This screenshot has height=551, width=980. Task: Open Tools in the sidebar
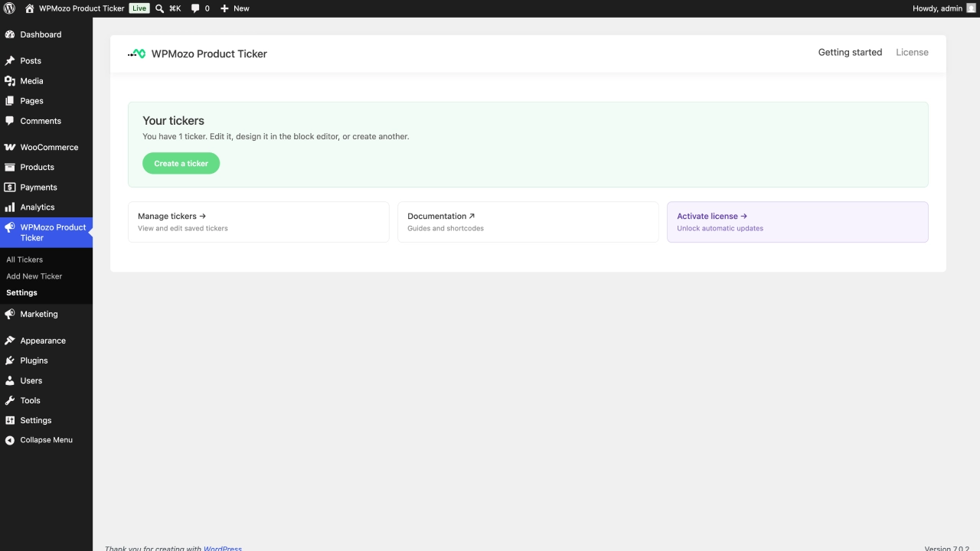pyautogui.click(x=46, y=400)
